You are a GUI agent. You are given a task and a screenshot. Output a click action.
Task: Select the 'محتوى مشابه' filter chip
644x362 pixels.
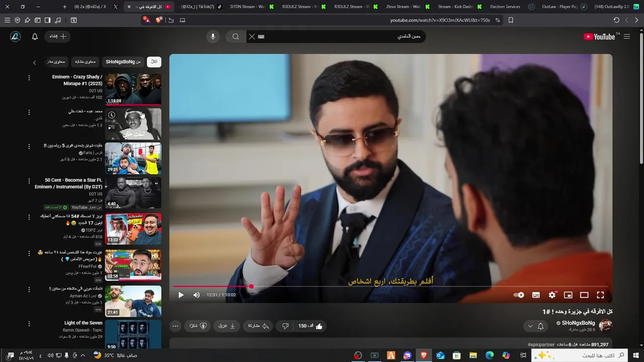tap(85, 62)
